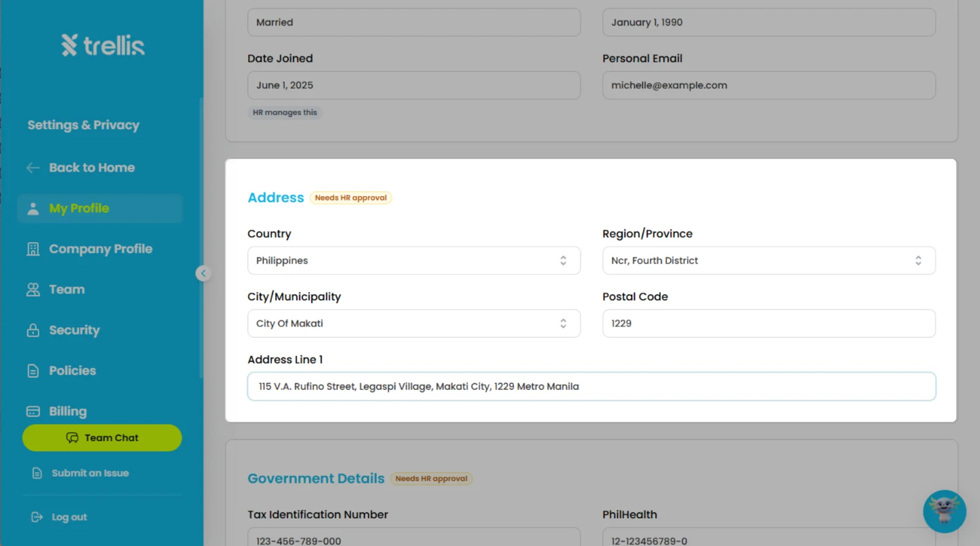Select My Profile in the sidebar
This screenshot has width=980, height=546.
pos(100,208)
